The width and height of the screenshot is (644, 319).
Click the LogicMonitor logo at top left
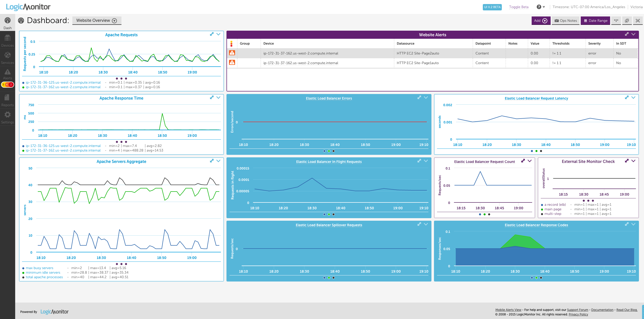pos(28,7)
